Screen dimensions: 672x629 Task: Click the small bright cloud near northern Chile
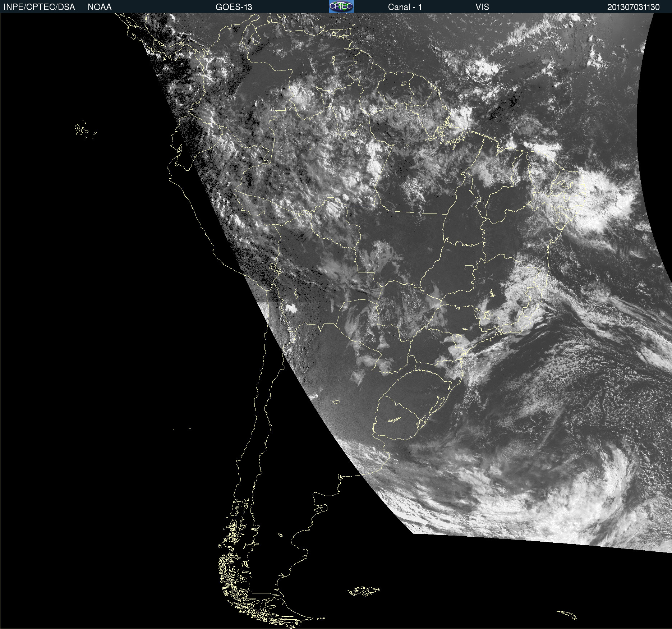pyautogui.click(x=291, y=308)
